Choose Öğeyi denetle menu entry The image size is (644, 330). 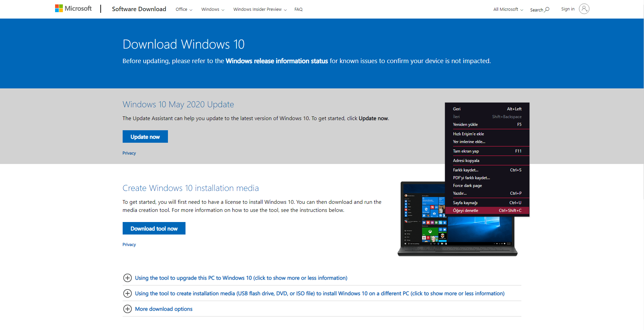pos(487,211)
